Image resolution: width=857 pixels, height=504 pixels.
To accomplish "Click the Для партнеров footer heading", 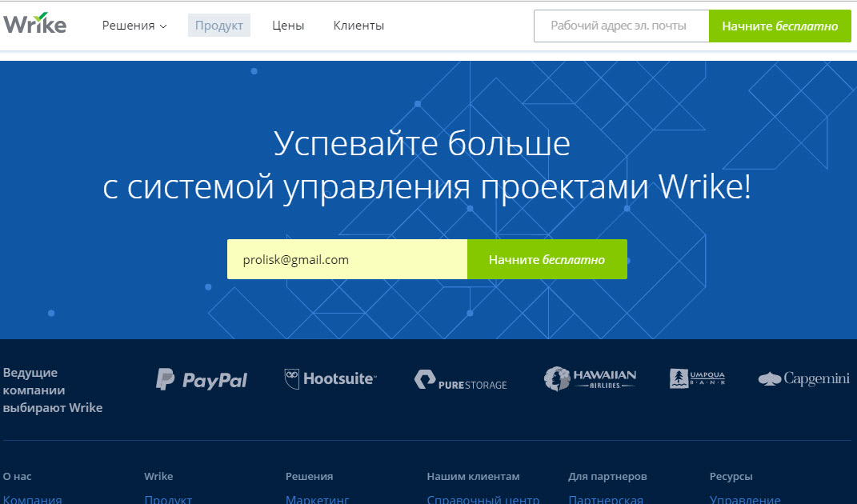I will point(608,476).
